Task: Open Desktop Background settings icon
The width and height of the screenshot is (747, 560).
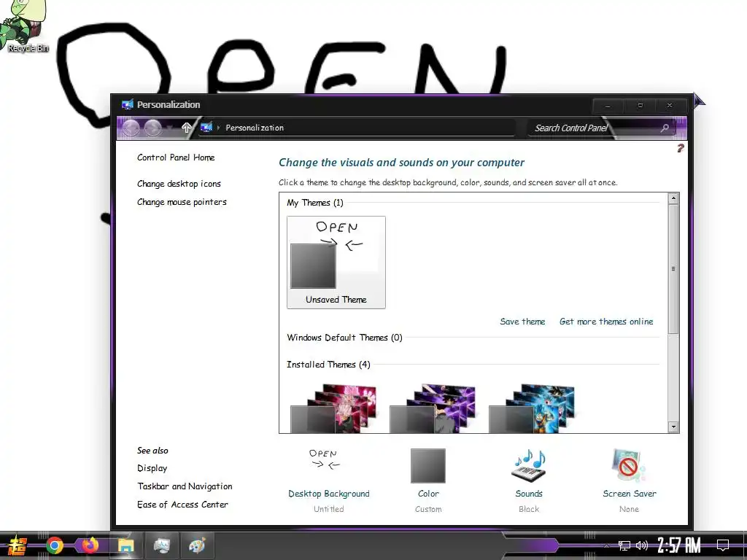Action: pyautogui.click(x=325, y=460)
